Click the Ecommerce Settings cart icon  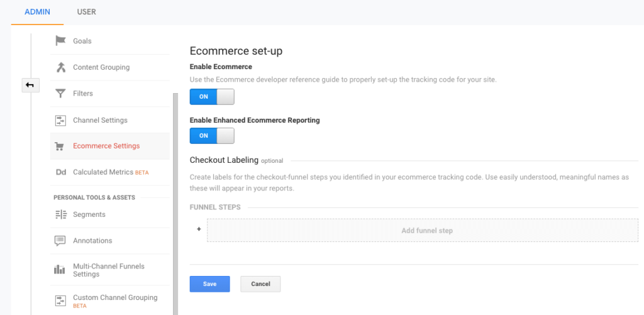coord(60,146)
